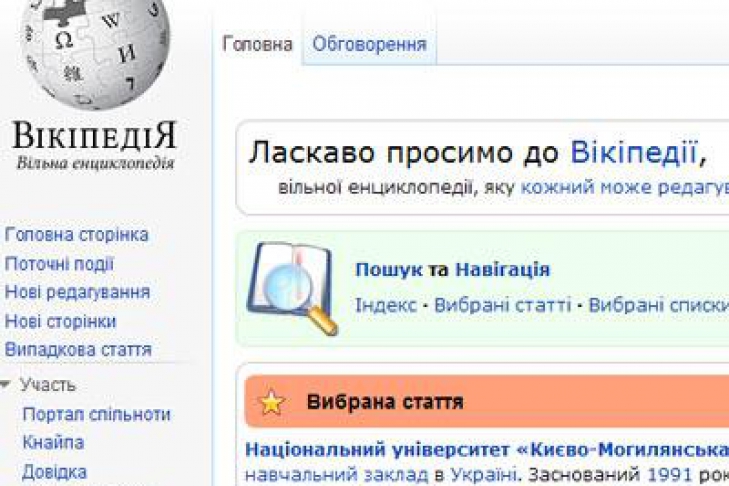Open Нові редагування link
Image resolution: width=729 pixels, height=486 pixels.
tap(77, 292)
